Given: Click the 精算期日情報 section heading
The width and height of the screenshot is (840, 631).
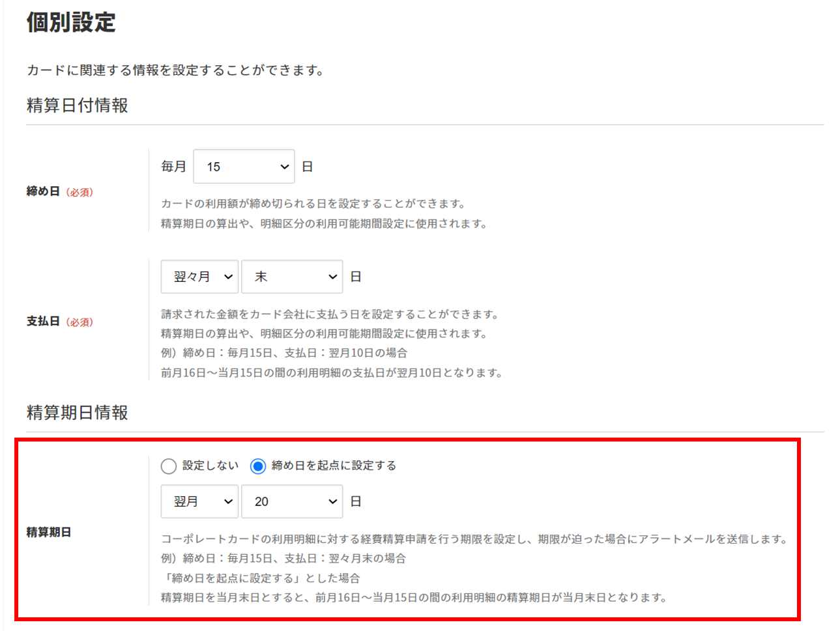Looking at the screenshot, I should pyautogui.click(x=77, y=413).
